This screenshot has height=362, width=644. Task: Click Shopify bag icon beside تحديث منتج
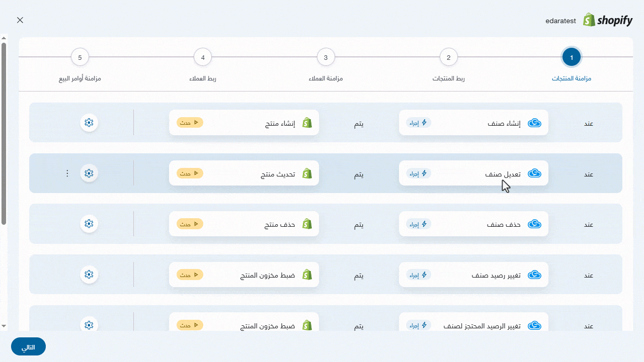click(x=307, y=173)
